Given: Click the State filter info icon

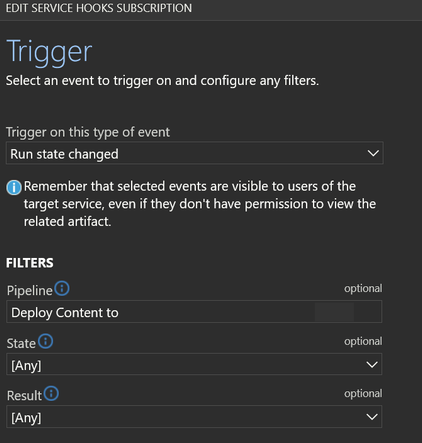Looking at the screenshot, I should point(45,341).
